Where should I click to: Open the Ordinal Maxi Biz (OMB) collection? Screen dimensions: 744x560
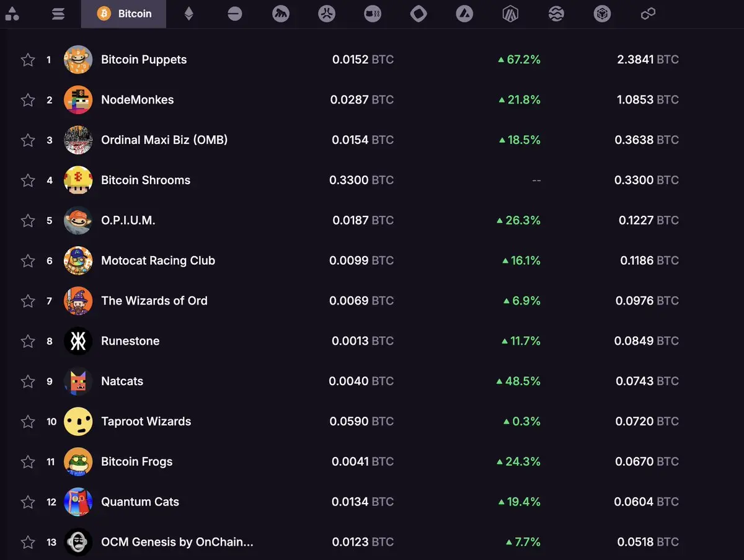164,140
